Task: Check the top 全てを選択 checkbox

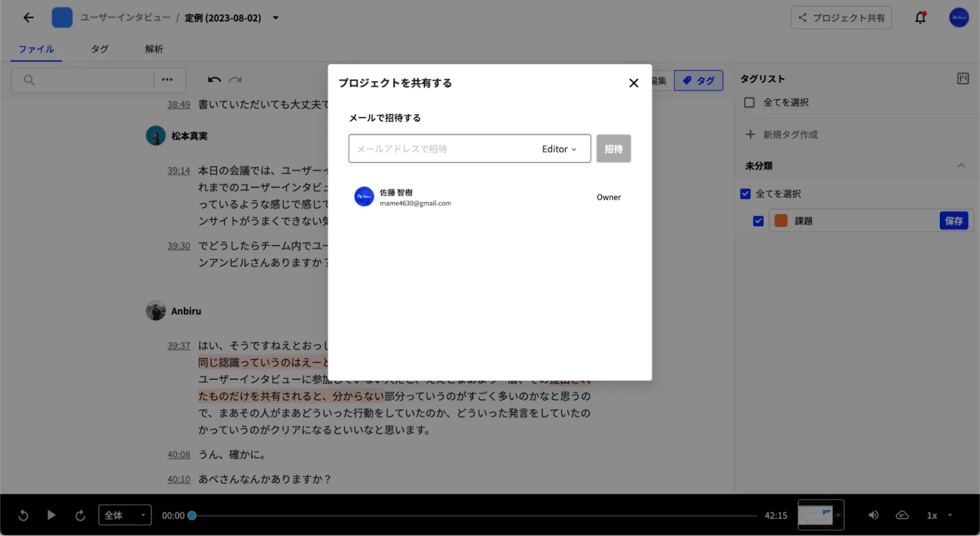Action: coord(749,102)
